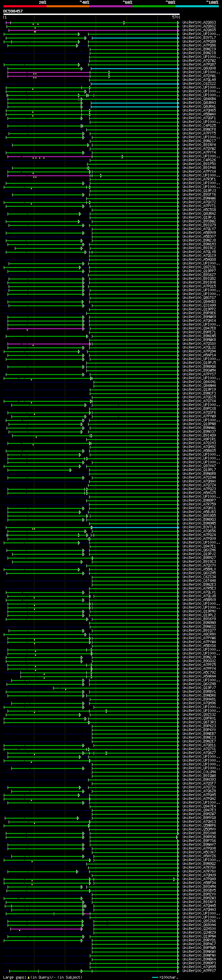Open hit UniRef100_A7R3F1
This screenshot has height=980, width=222.
[199, 179]
